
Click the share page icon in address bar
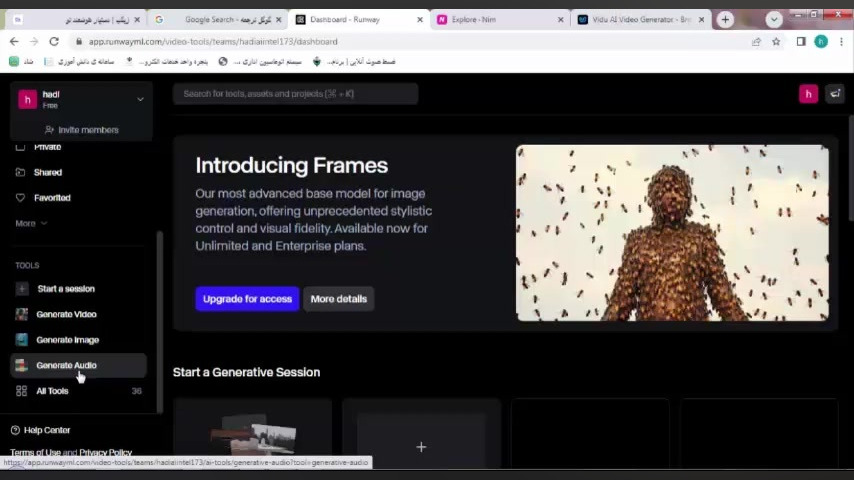click(x=756, y=41)
